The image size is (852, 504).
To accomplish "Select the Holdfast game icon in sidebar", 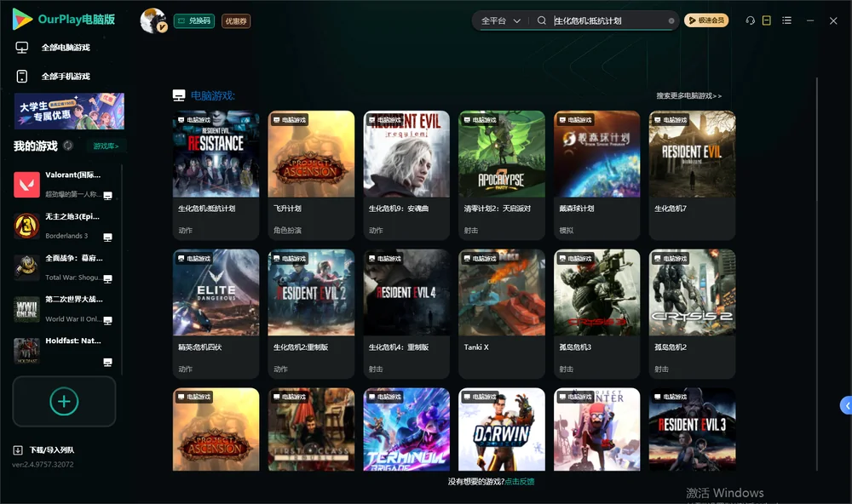I will click(26, 351).
